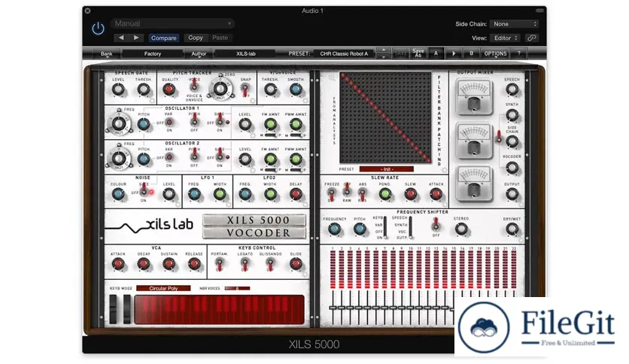Viewport: 629px width, 364px height.
Task: Toggle the Pitch Tracker VOICE switch
Action: click(x=194, y=84)
